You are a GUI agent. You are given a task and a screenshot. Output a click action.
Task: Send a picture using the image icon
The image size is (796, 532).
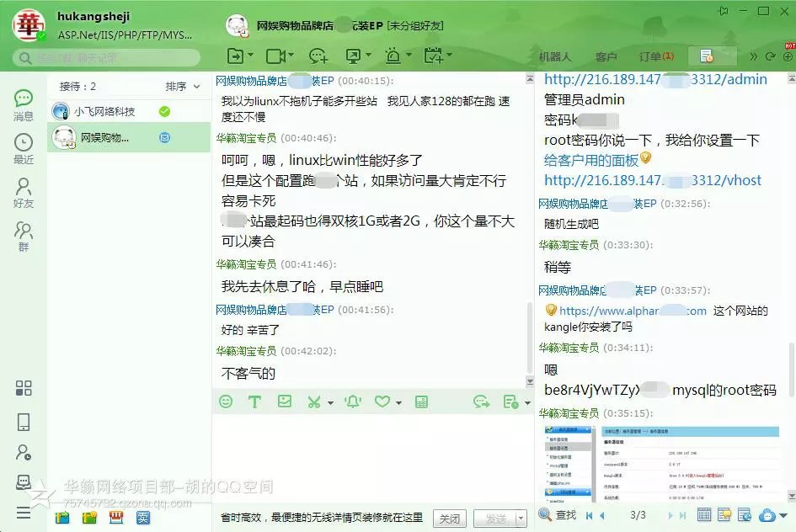point(285,402)
